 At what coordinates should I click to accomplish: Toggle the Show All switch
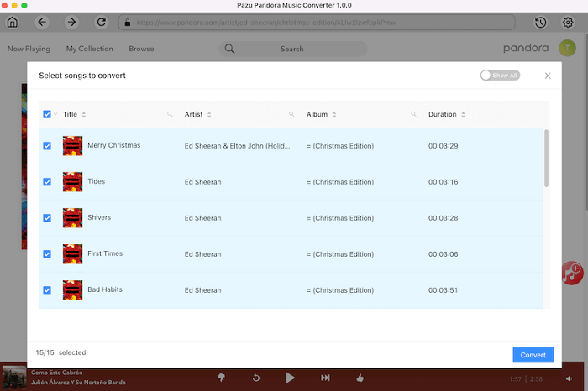pos(500,76)
